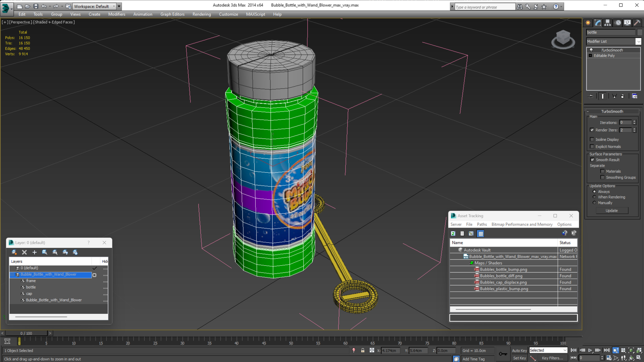Viewport: 644px width, 362px height.
Task: Click the Update button
Action: (612, 211)
